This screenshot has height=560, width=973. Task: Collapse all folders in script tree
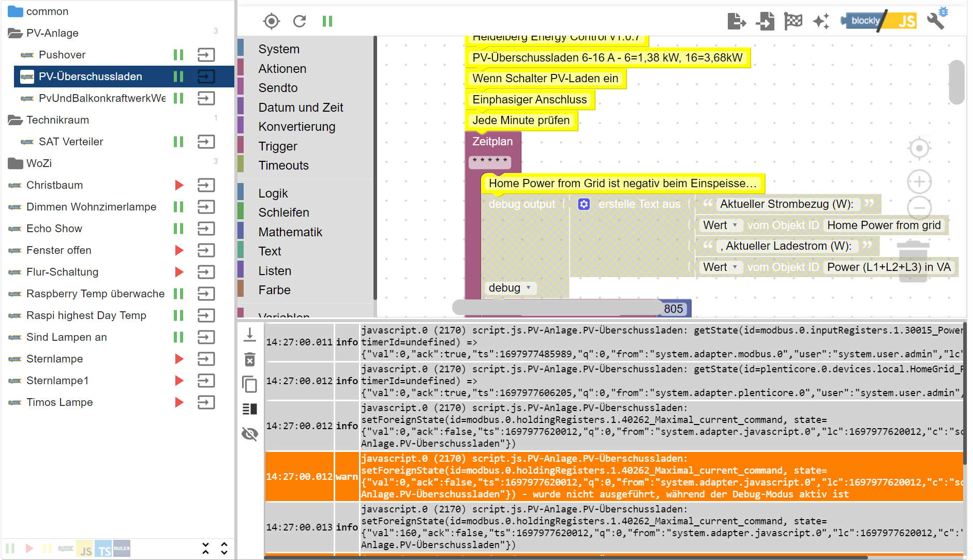[205, 549]
